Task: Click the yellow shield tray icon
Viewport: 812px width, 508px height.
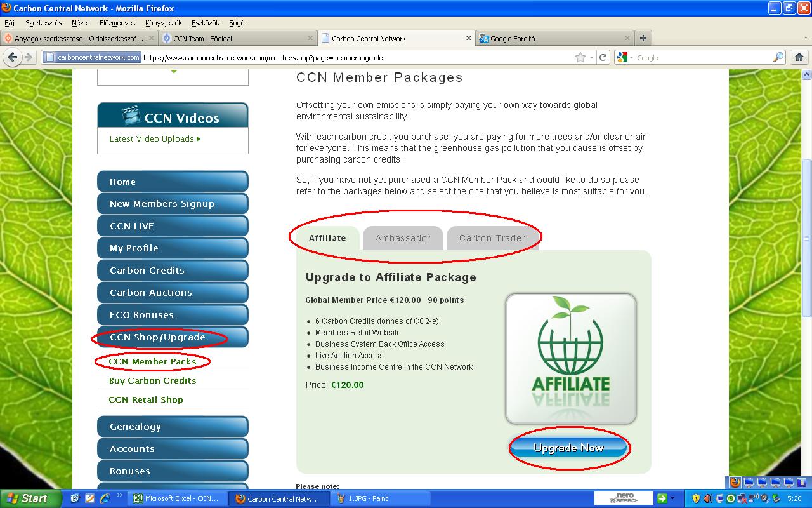Action: (696, 498)
